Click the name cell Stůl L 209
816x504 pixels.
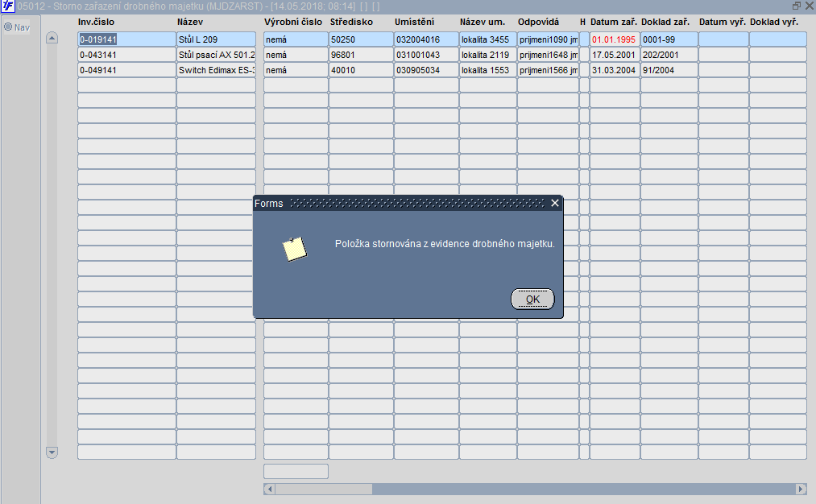tap(217, 39)
